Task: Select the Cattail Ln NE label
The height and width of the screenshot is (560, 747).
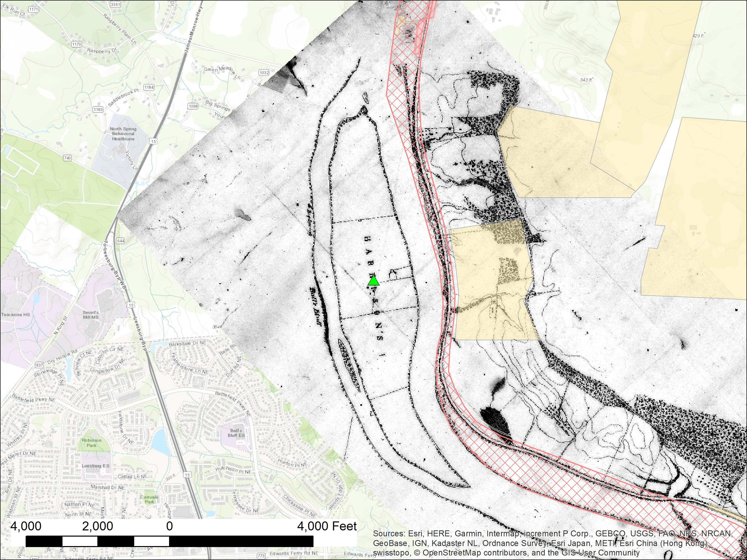Action: click(x=132, y=477)
